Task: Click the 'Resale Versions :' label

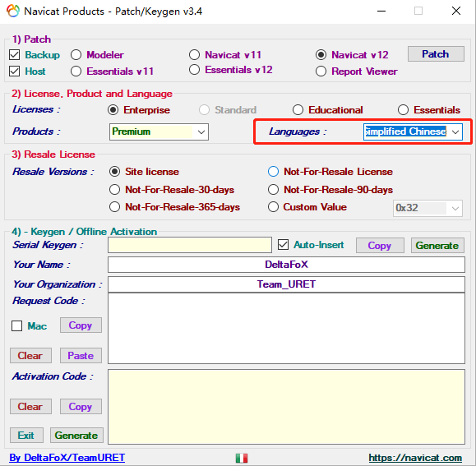Action: click(53, 172)
